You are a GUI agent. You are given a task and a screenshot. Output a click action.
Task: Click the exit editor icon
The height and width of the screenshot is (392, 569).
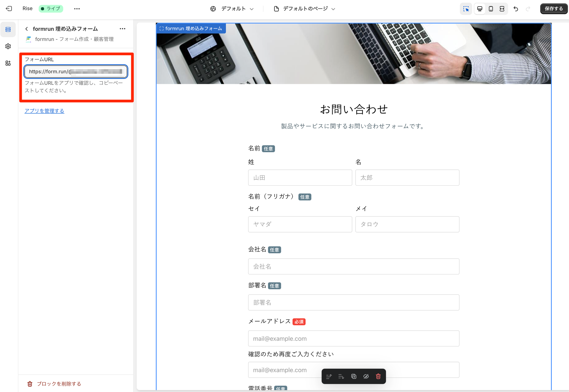coord(9,9)
